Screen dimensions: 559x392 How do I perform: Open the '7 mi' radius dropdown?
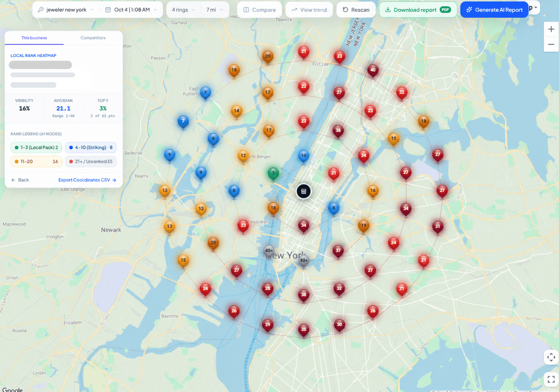coord(215,10)
